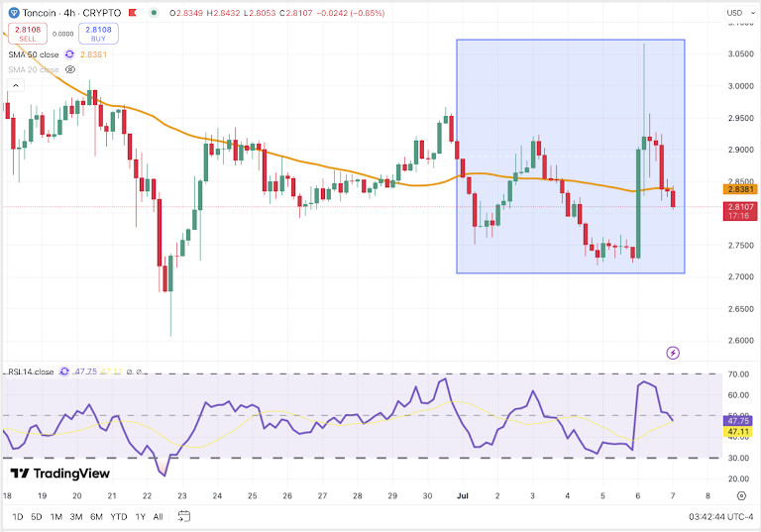Viewport: 761px width, 532px height.
Task: Select the 1M time range
Action: [56, 516]
